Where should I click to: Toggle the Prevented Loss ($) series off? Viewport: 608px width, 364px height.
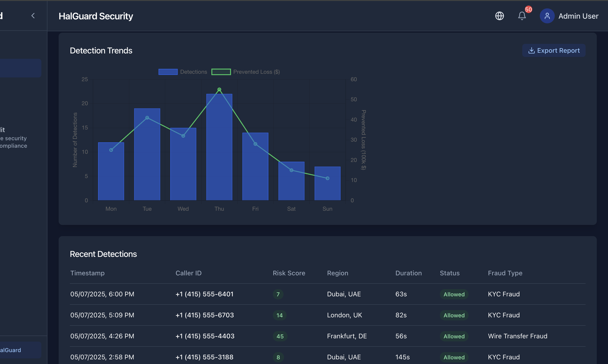[x=256, y=72]
